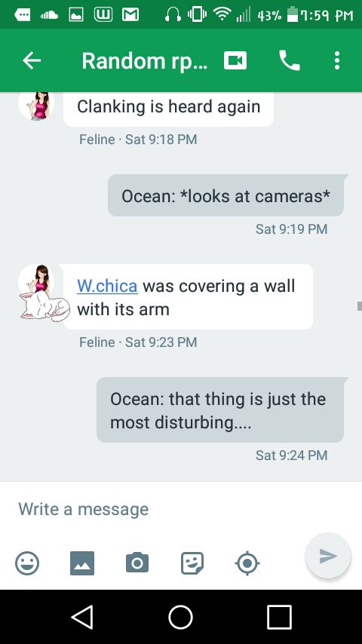Tap Feline's avatar beside W.chica message
This screenshot has width=362, height=644.
[36, 283]
